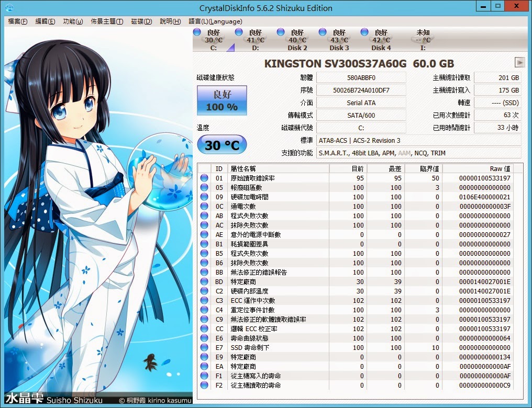Screen dimensions: 532x408
Task: Click the 屬性名稱 column header
Action: [278, 168]
